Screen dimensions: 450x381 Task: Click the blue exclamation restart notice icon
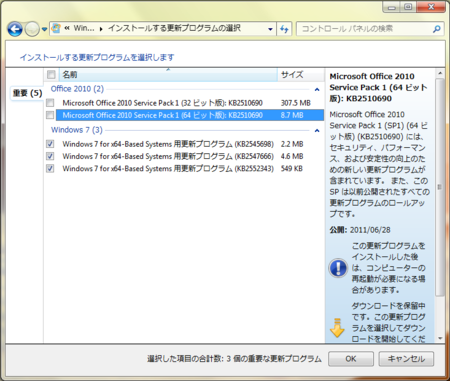point(338,268)
